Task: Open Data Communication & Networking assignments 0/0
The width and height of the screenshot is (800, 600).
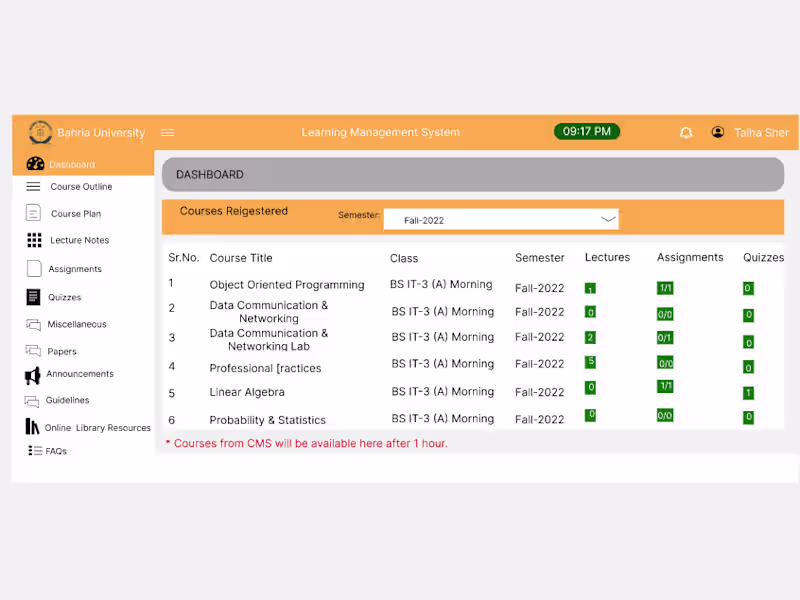Action: pos(665,314)
